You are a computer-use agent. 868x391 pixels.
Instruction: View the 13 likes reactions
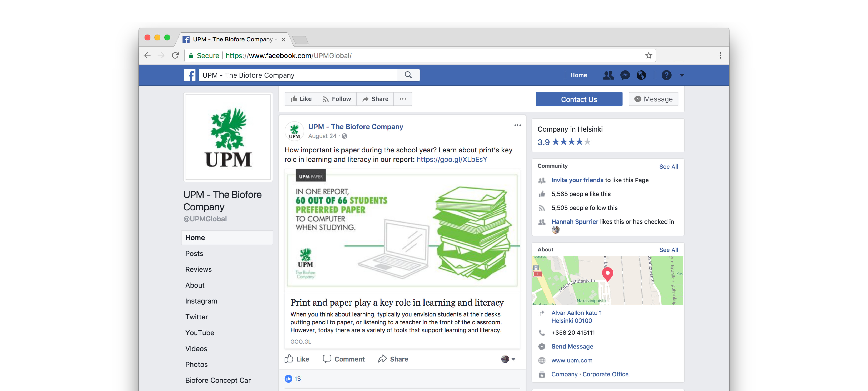click(292, 378)
